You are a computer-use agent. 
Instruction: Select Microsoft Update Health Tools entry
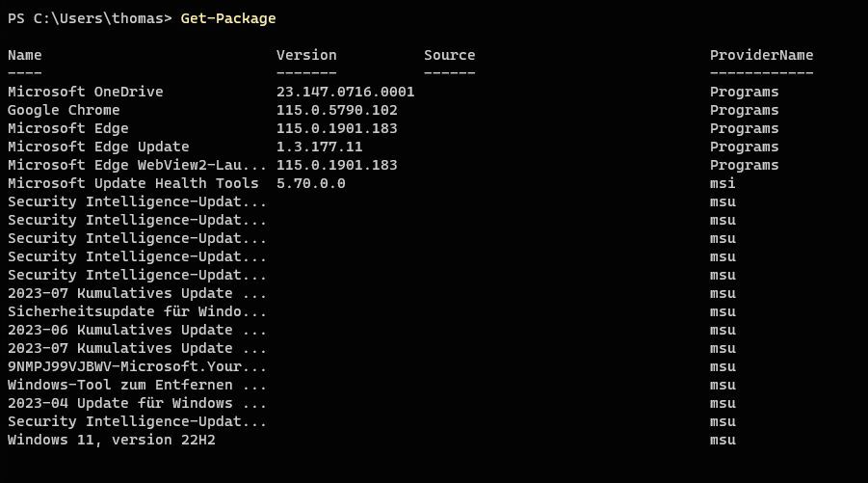click(133, 184)
